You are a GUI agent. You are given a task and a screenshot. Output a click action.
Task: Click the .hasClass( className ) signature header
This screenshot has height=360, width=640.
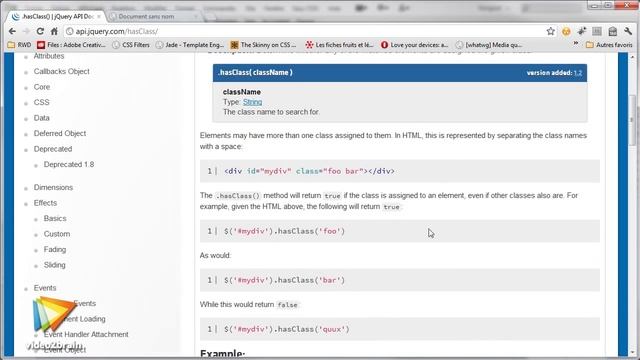tap(400, 73)
